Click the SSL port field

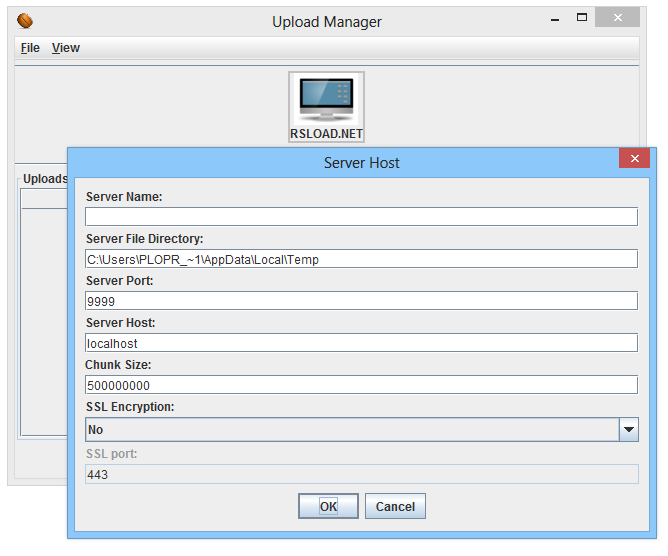(x=361, y=474)
